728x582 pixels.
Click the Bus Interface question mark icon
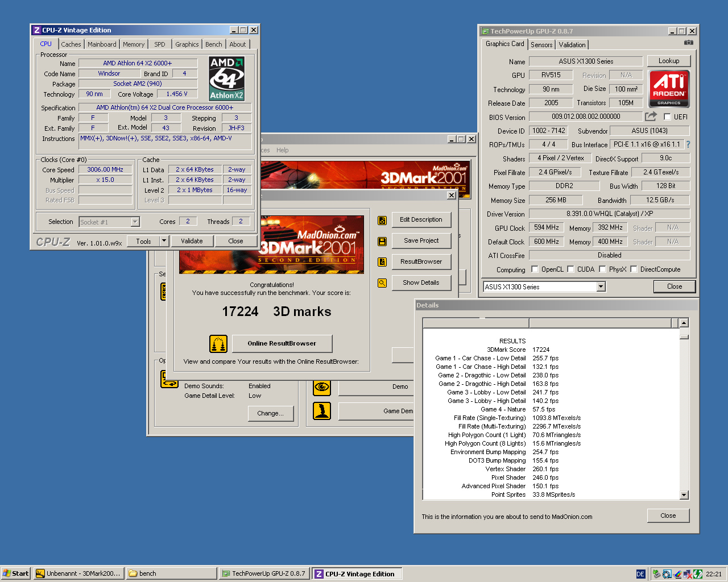point(688,144)
